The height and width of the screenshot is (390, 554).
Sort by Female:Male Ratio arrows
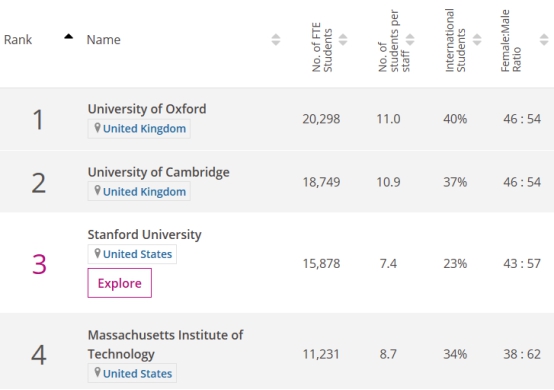[x=544, y=40]
